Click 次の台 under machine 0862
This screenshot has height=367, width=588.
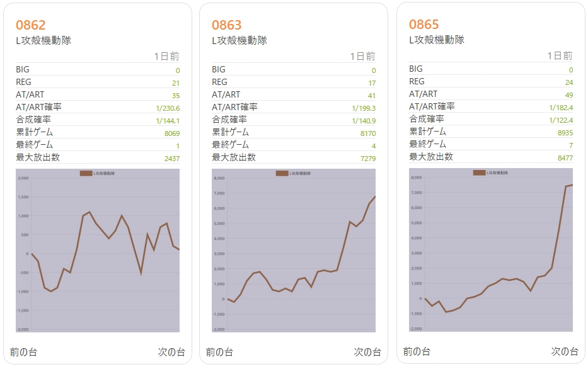[x=171, y=352]
